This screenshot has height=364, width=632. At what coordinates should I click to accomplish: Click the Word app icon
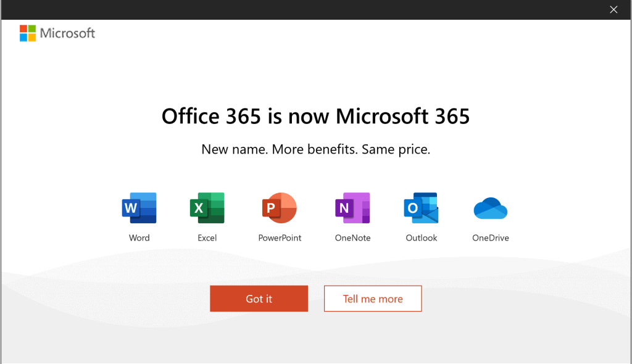point(139,208)
